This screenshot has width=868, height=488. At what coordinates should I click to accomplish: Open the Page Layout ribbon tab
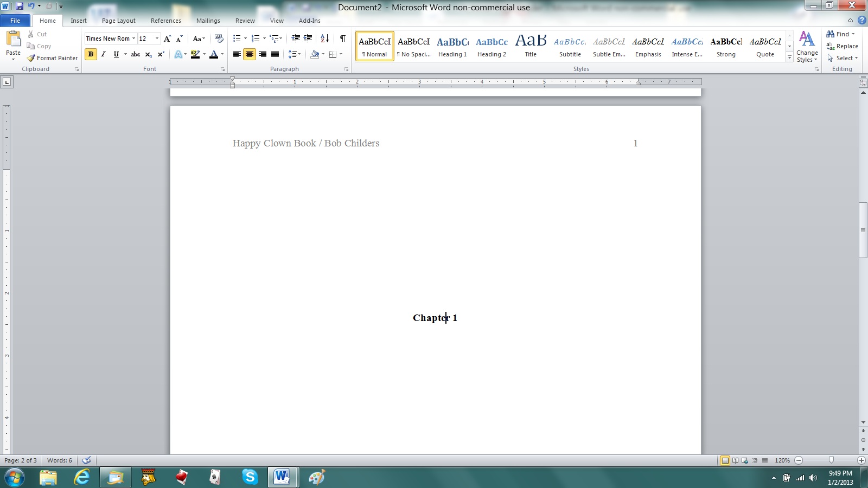[x=118, y=21]
